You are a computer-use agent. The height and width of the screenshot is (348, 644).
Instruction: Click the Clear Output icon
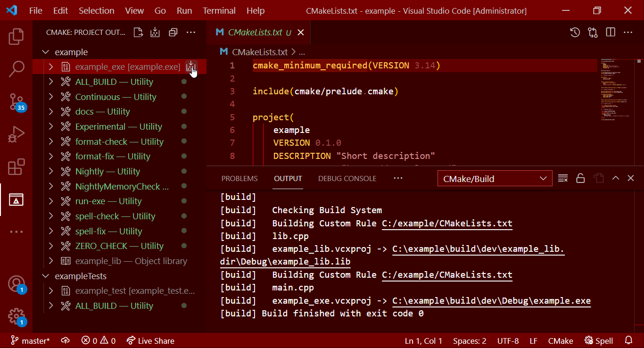pyautogui.click(x=562, y=178)
